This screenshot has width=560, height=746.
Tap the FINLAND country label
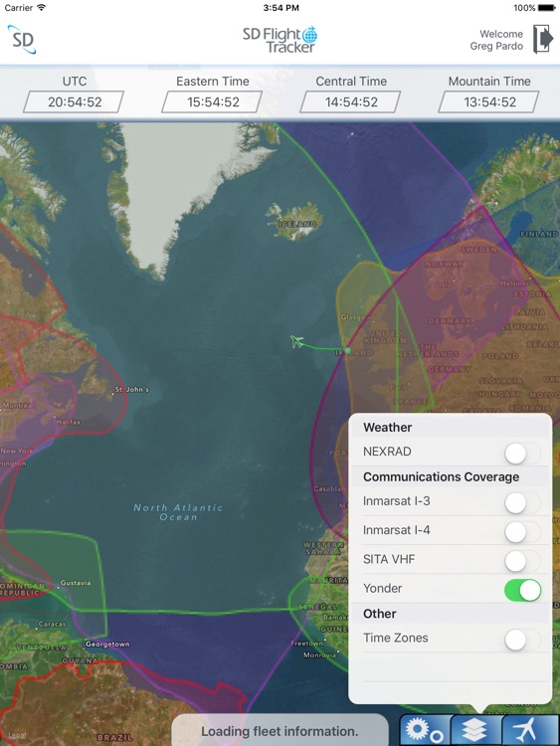pyautogui.click(x=538, y=234)
